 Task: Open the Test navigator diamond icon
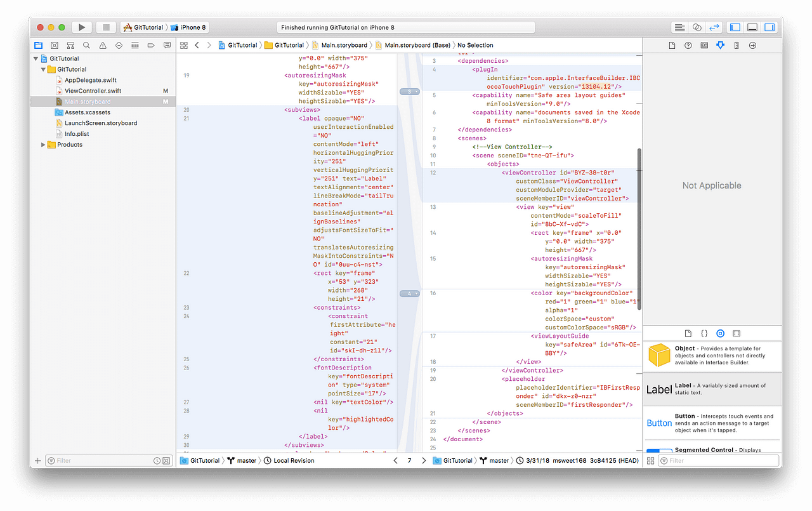pyautogui.click(x=119, y=45)
